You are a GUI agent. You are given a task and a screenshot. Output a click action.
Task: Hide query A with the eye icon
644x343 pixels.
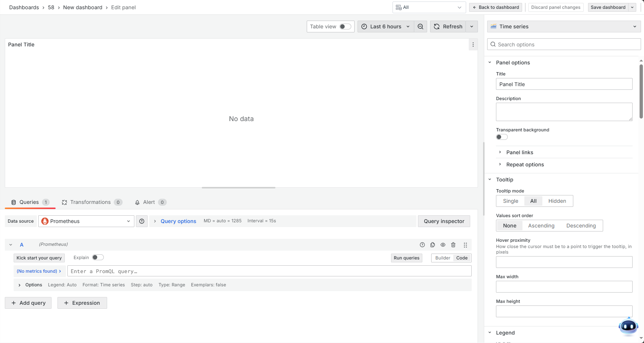coord(443,245)
